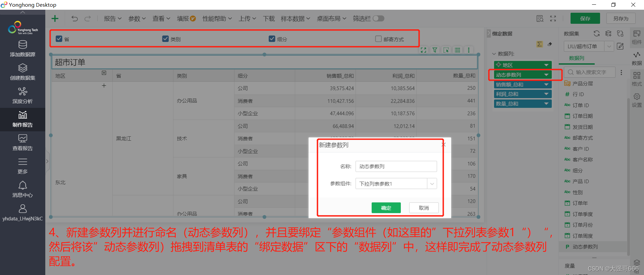Screen dimensions: 644x275
Task: Open the 参数组件 下拉列表参数1 dropdown
Action: (x=432, y=184)
